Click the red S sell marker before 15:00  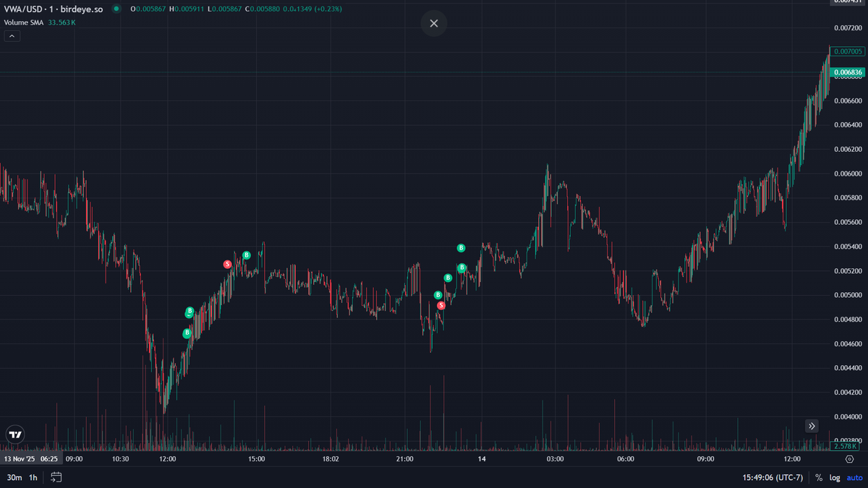227,265
